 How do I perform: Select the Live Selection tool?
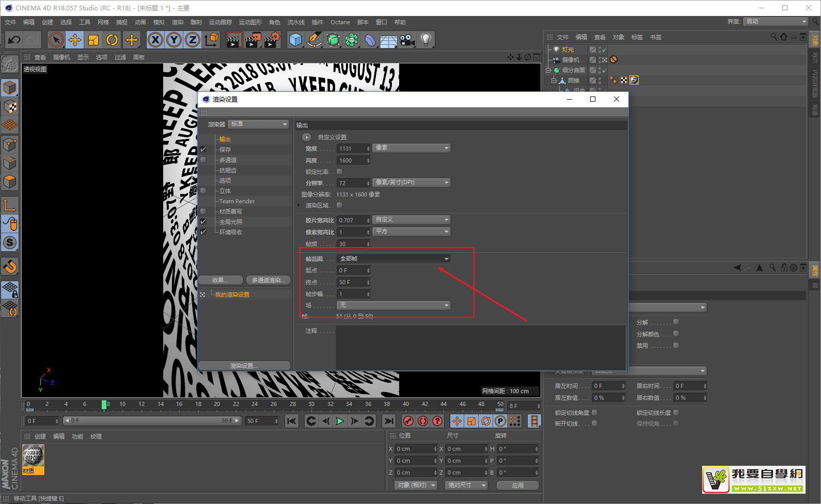click(x=56, y=40)
